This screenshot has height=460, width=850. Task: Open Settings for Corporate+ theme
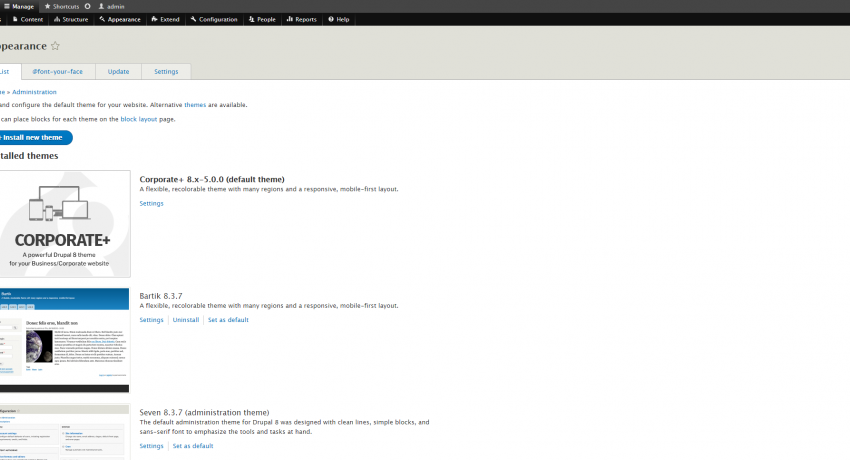[151, 204]
